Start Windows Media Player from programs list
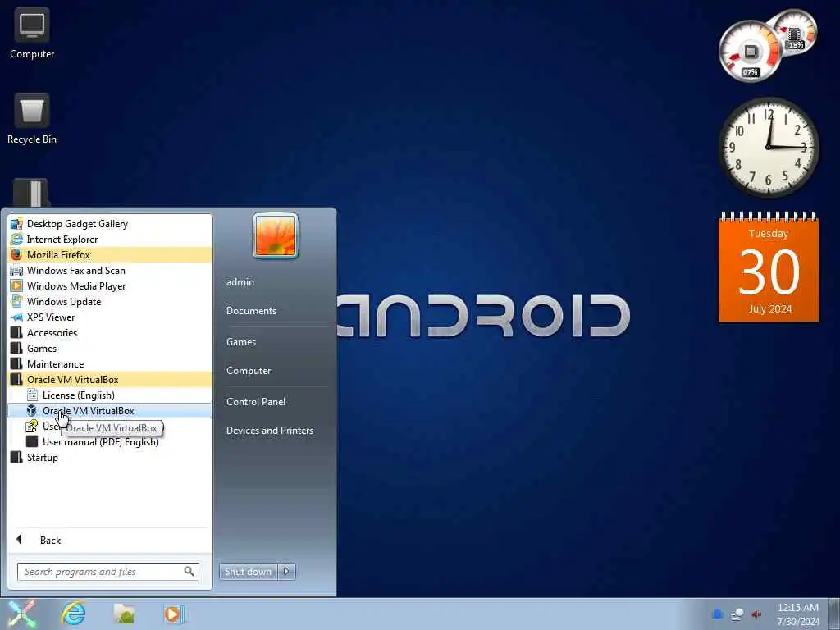This screenshot has width=840, height=630. 110,286
